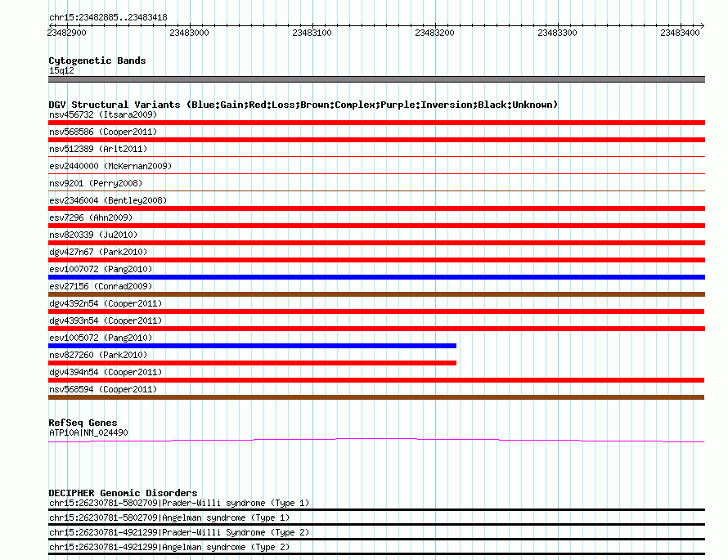The image size is (728, 560).
Task: Click ruler position 23483200
Action: (x=434, y=33)
